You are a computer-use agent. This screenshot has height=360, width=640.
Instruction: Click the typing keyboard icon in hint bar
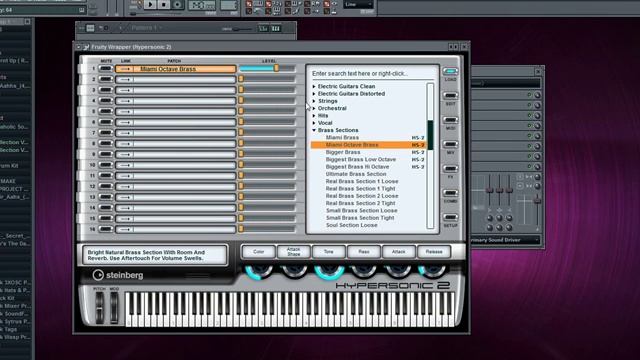coord(82,10)
